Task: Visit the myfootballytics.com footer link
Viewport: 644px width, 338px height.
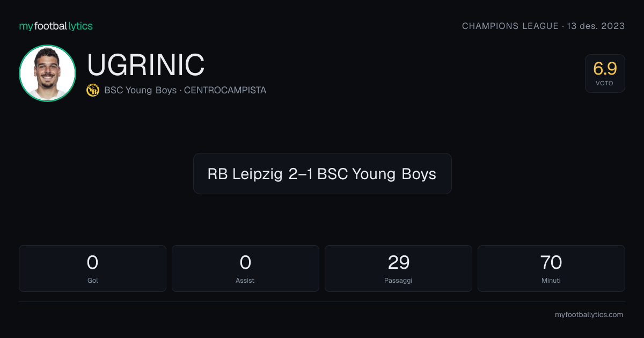Action: pyautogui.click(x=589, y=315)
